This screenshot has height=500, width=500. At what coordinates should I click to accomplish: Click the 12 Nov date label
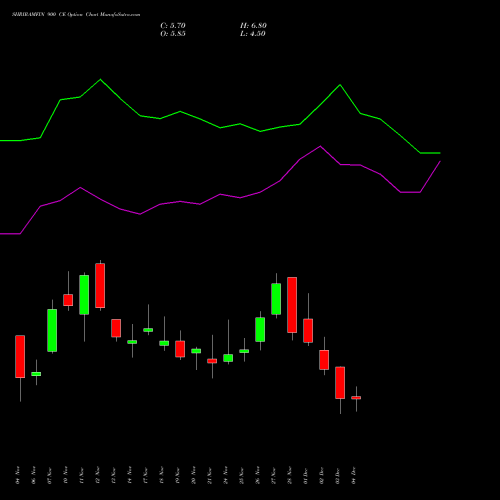click(98, 475)
